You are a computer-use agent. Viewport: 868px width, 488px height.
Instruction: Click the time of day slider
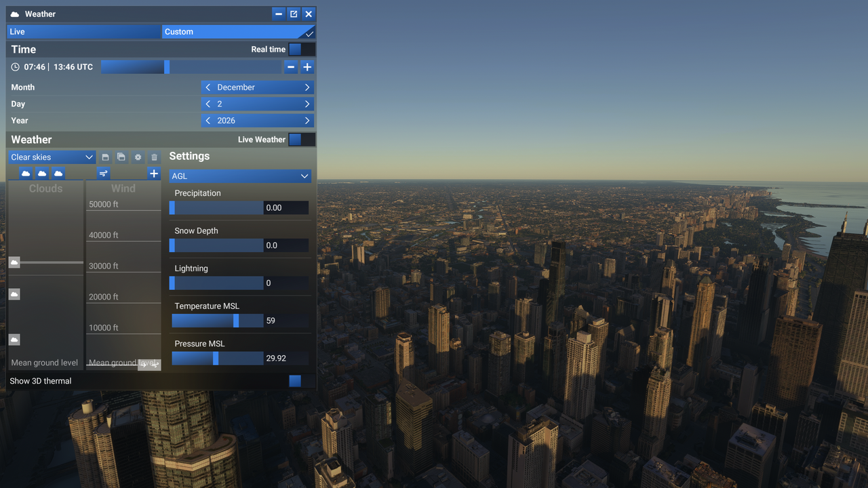[x=191, y=67]
